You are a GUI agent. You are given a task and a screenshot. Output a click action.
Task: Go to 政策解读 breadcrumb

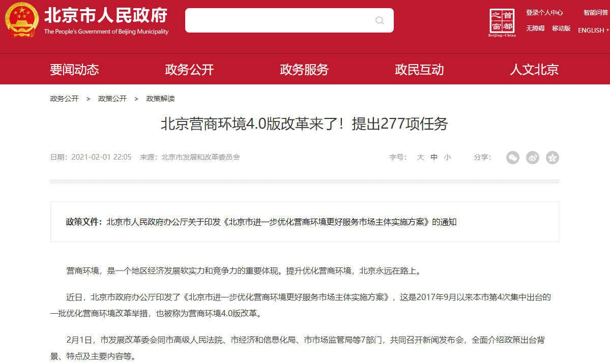coord(160,99)
